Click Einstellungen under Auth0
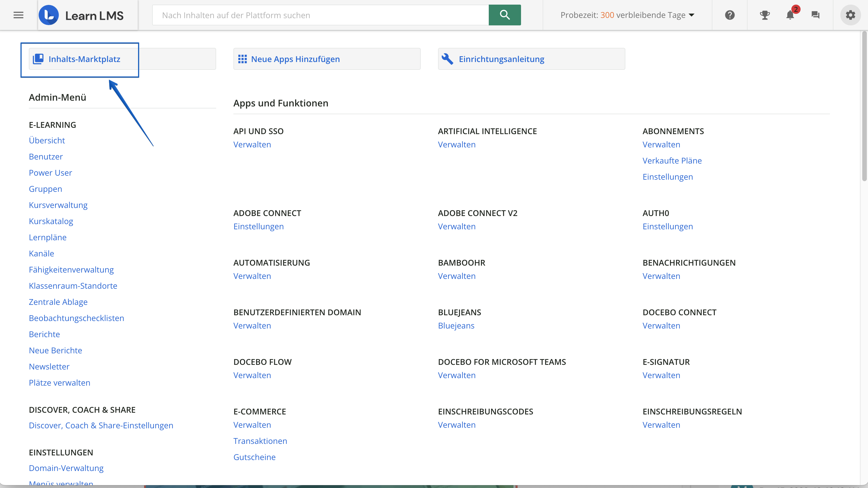Image resolution: width=868 pixels, height=488 pixels. tap(667, 226)
